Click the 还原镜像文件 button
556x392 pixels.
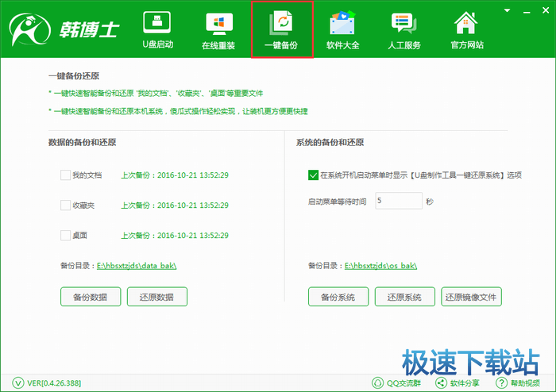471,297
